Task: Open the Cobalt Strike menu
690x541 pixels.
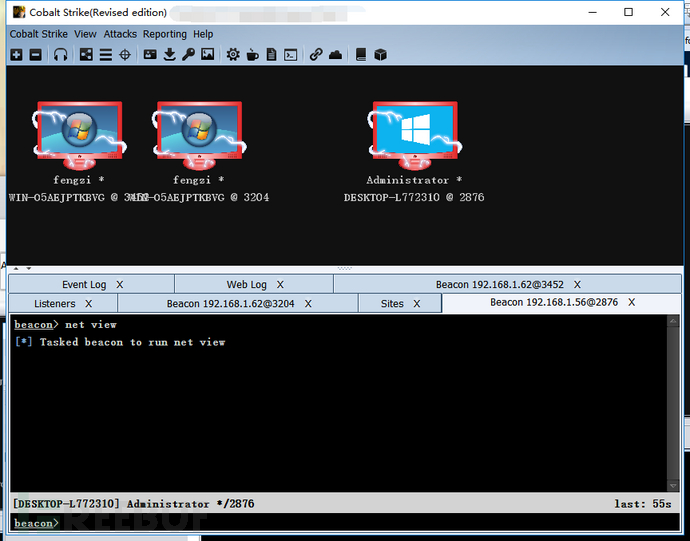Action: [x=39, y=34]
